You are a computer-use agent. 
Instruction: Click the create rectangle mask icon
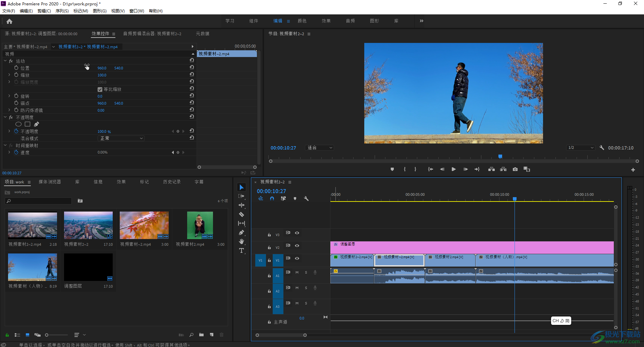point(28,124)
